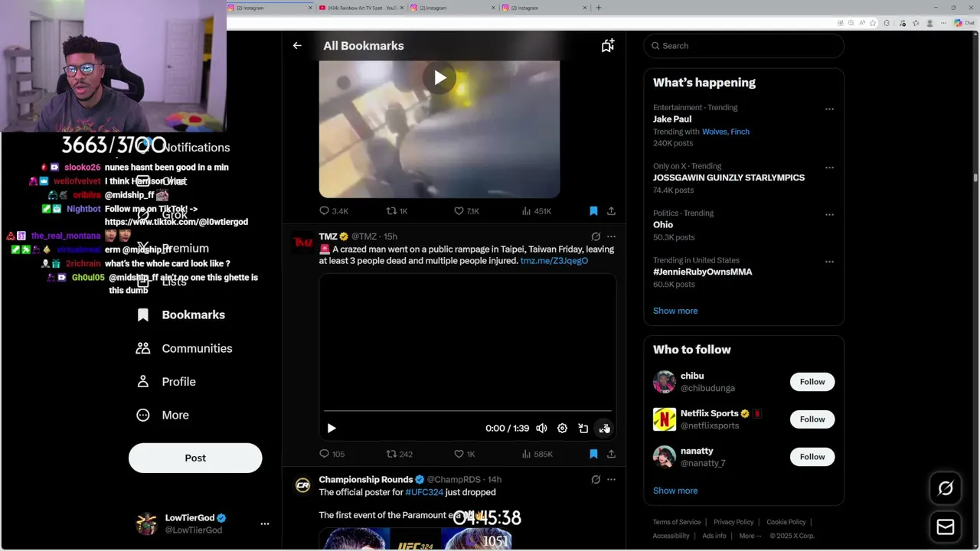Open Grok icon on Championship Rounds post
This screenshot has height=551, width=980.
coord(596,480)
